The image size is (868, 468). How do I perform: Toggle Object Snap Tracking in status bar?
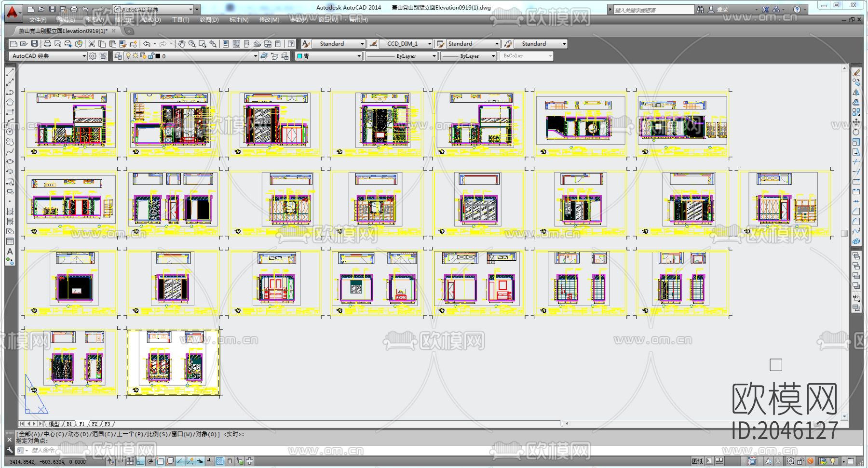coord(180,461)
